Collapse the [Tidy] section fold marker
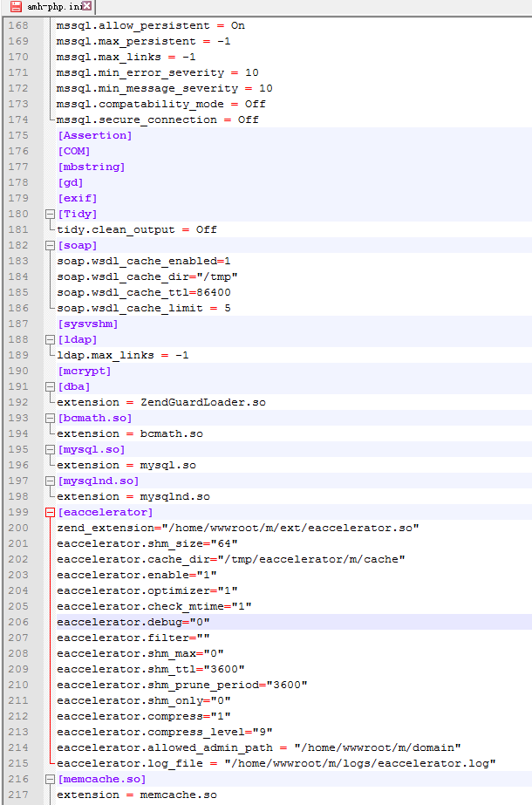 (50, 215)
